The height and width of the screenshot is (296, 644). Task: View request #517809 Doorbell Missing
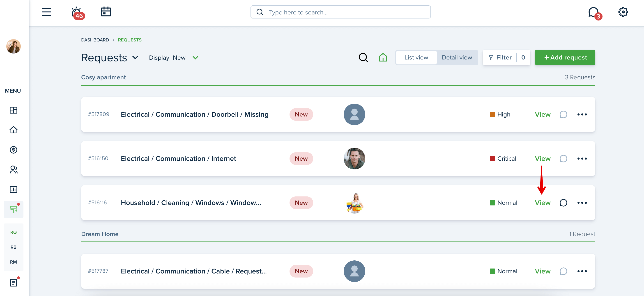click(x=543, y=114)
